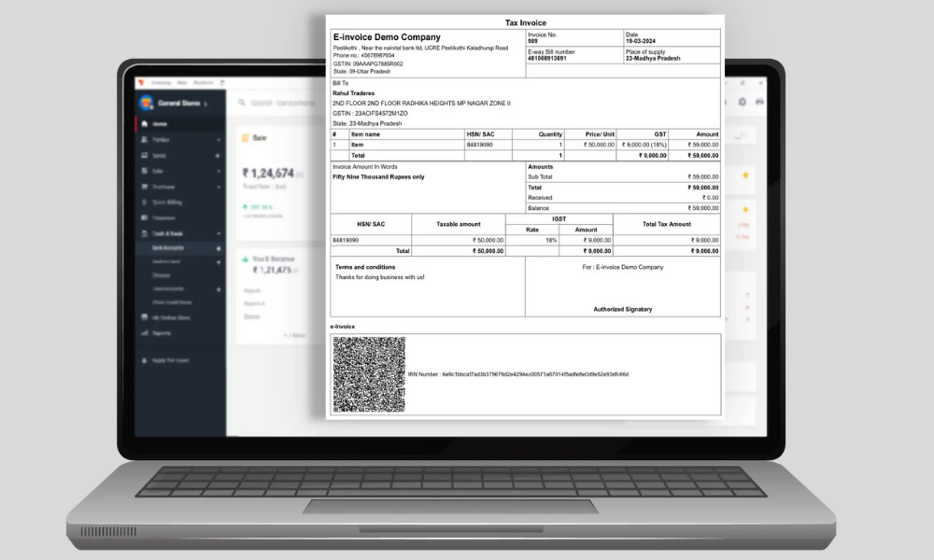The width and height of the screenshot is (934, 560).
Task: Click the Reports bar chart icon
Action: [145, 333]
